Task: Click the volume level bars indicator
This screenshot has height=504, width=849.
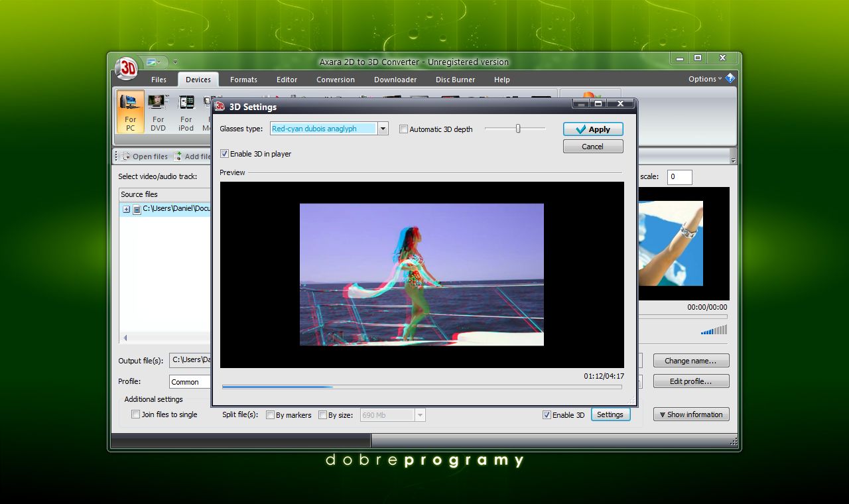Action: (714, 330)
